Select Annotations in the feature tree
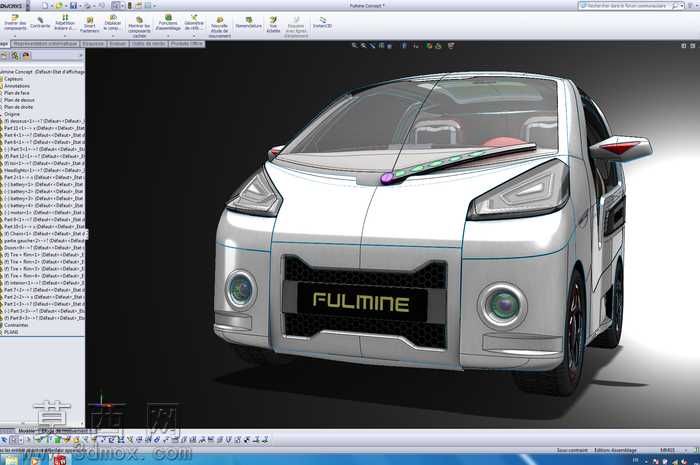This screenshot has width=700, height=465. pos(17,86)
